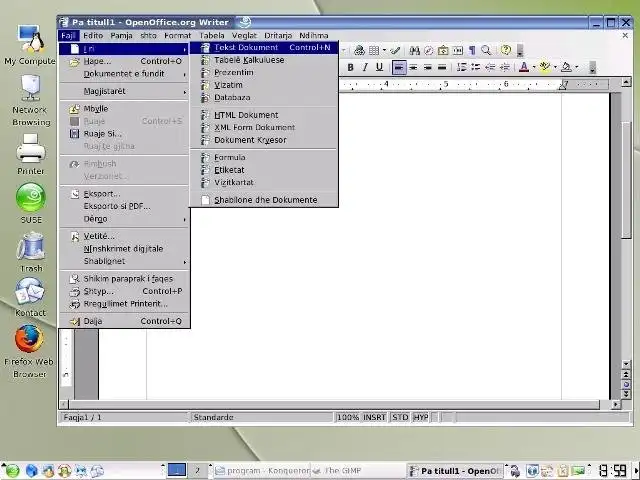The image size is (640, 480).
Task: Open Nënshkrimet digjitale
Action: (x=124, y=249)
